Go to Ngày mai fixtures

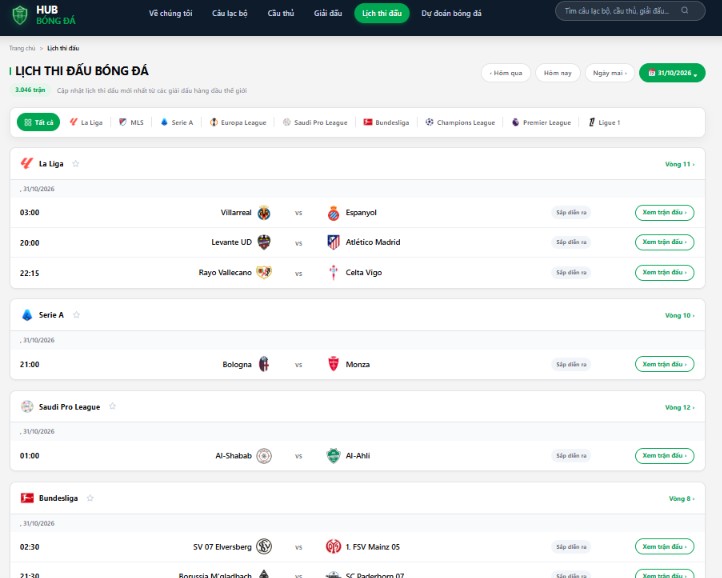610,73
